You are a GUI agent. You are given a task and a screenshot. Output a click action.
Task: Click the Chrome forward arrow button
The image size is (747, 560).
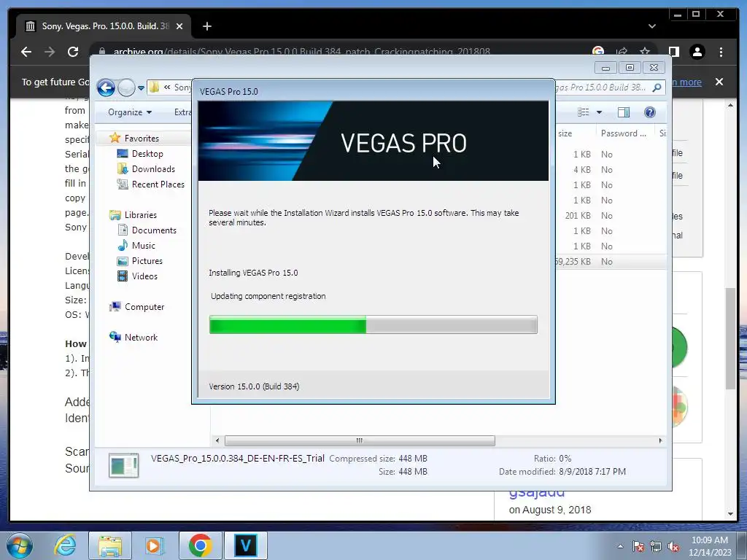[x=50, y=52]
